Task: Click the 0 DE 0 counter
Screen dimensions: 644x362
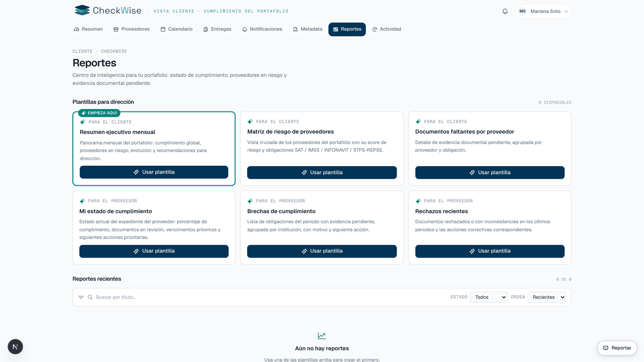Action: coord(564,280)
